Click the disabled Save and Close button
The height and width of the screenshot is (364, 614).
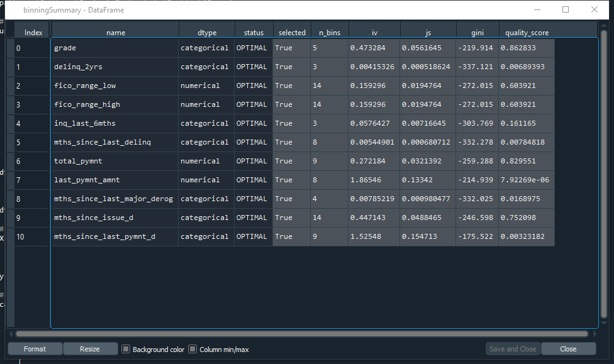point(511,348)
